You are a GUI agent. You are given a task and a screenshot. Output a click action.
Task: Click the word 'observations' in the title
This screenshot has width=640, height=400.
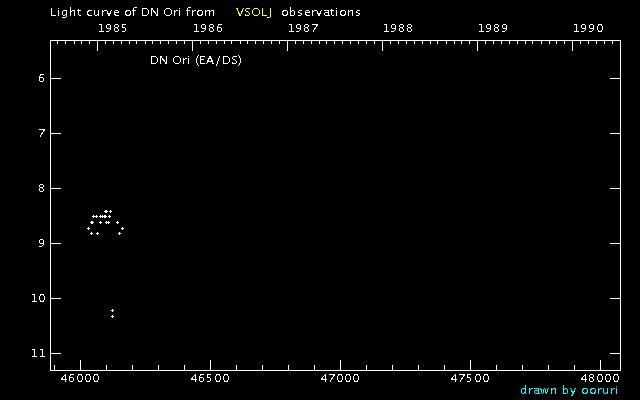pyautogui.click(x=321, y=12)
